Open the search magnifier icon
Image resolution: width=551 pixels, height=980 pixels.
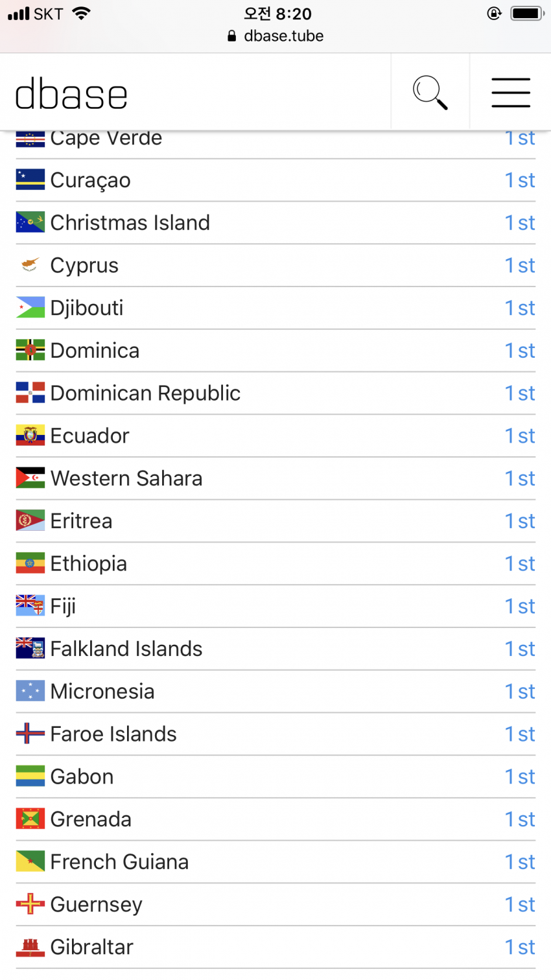point(430,92)
